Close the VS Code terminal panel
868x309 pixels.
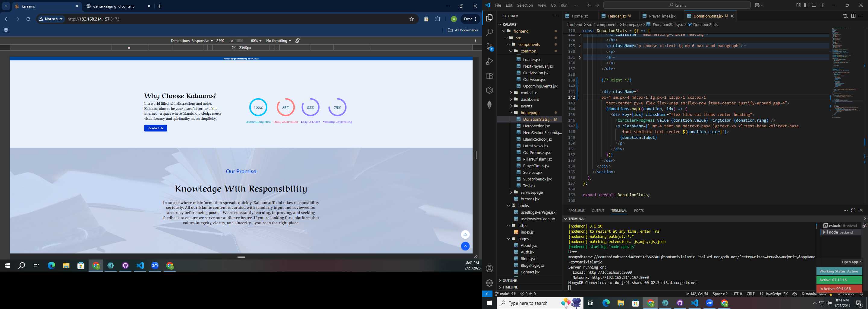861,211
